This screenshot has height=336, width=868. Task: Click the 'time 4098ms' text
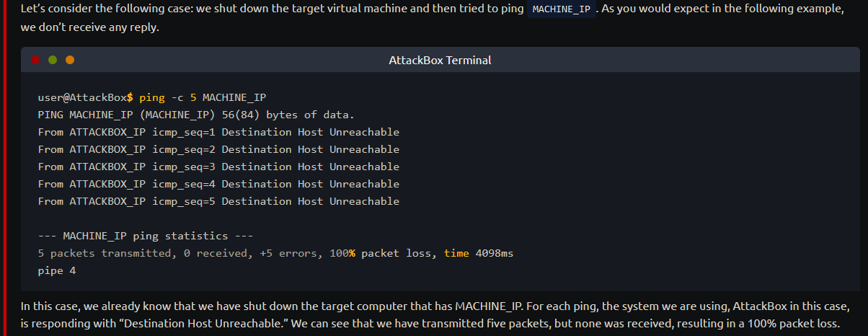coord(479,253)
